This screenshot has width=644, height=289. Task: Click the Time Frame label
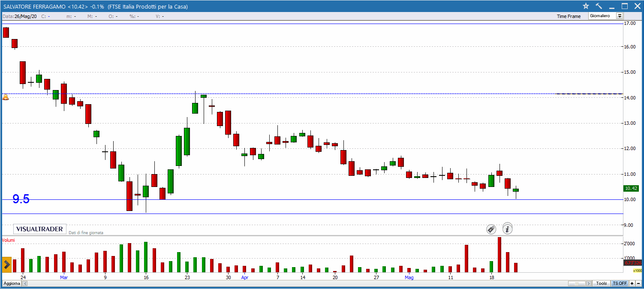pos(569,16)
